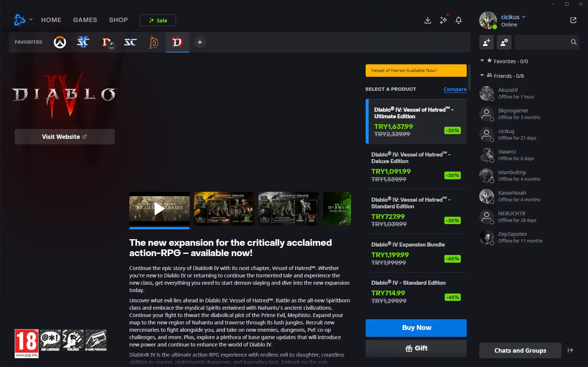Click the In-Game Purchases descriptor icon
Screen dimensions: 588x367
pos(96,341)
